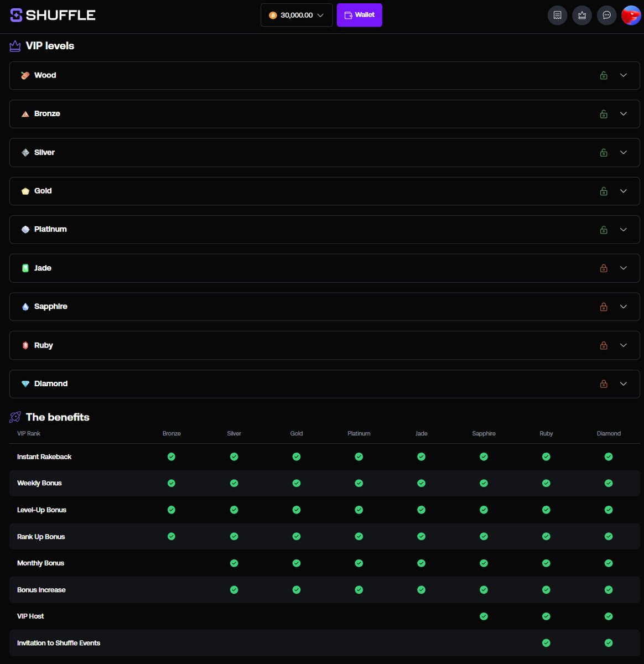Open the Wallet button

click(360, 15)
